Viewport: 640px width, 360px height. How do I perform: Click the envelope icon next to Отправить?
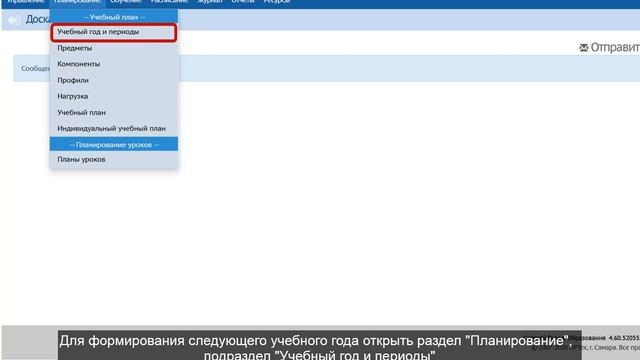click(584, 48)
